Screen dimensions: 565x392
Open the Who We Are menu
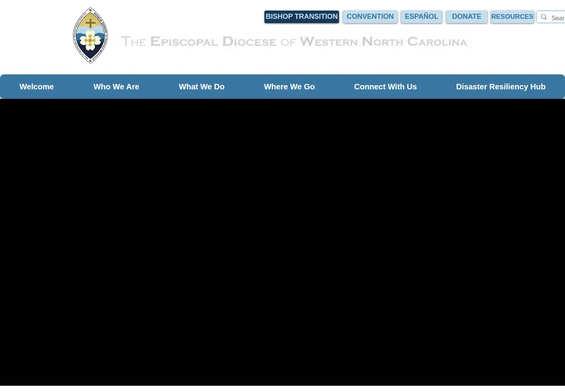tap(116, 87)
